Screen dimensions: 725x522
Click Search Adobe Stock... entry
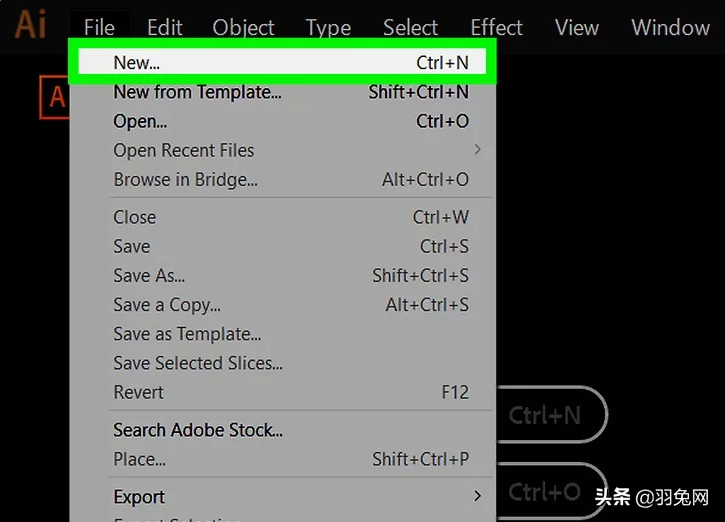pos(282,430)
